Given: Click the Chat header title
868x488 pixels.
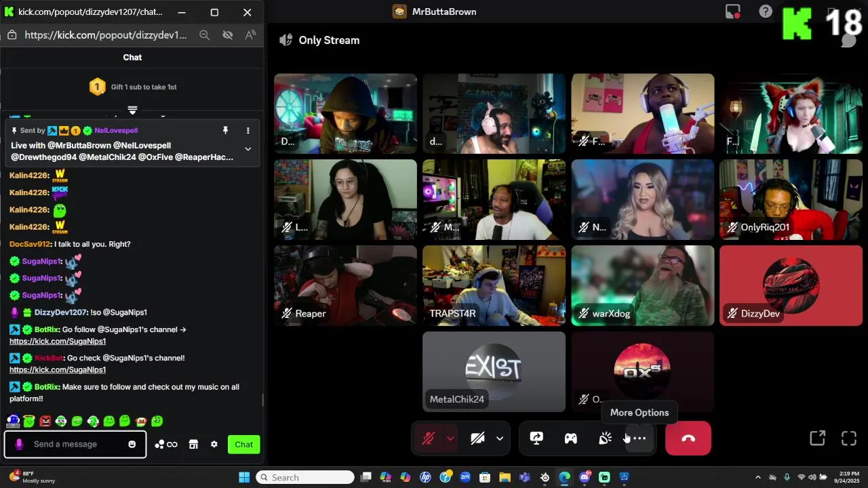Looking at the screenshot, I should 132,58.
